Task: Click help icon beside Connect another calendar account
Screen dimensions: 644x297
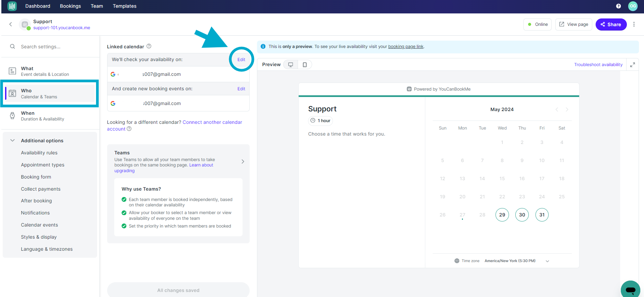Action: coord(129,129)
